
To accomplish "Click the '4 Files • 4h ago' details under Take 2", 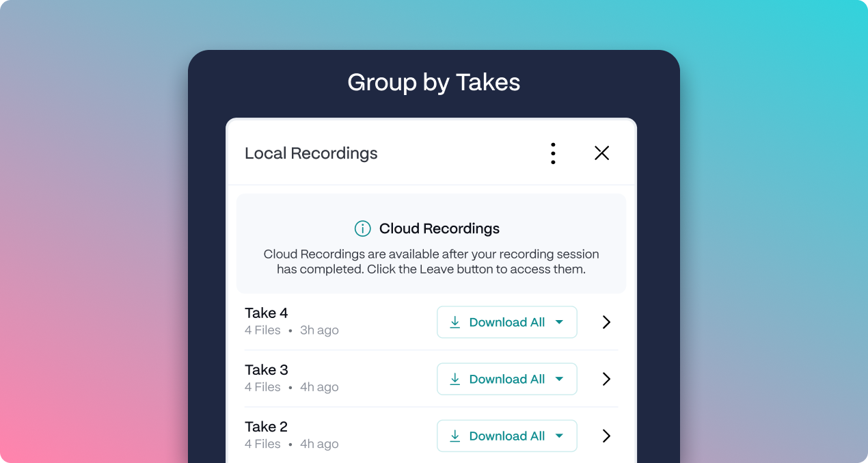I will point(292,444).
